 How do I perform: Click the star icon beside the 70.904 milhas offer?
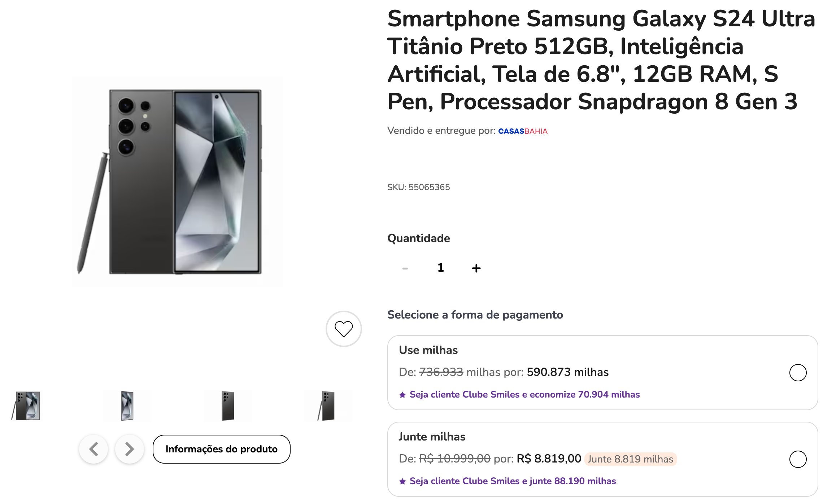(x=402, y=395)
